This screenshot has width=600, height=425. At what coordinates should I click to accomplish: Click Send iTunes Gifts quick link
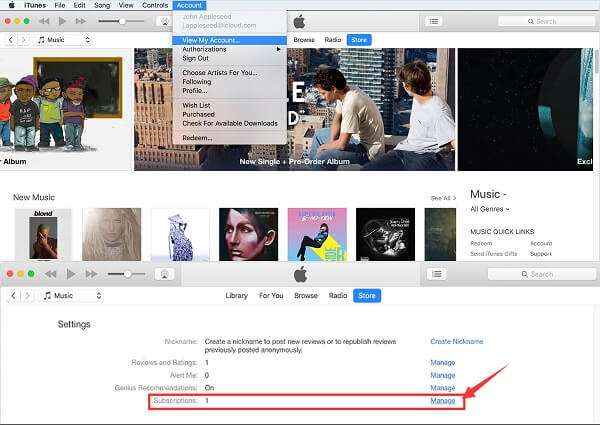click(494, 254)
